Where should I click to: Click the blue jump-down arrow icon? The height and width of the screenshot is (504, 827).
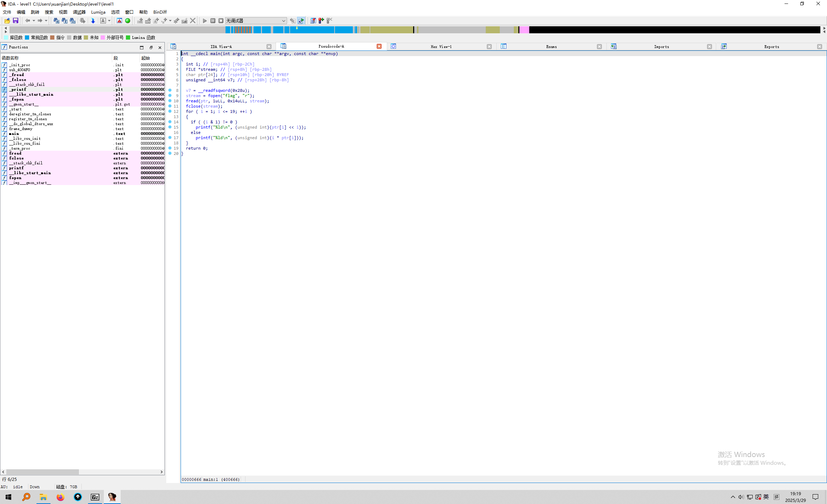[x=93, y=21]
